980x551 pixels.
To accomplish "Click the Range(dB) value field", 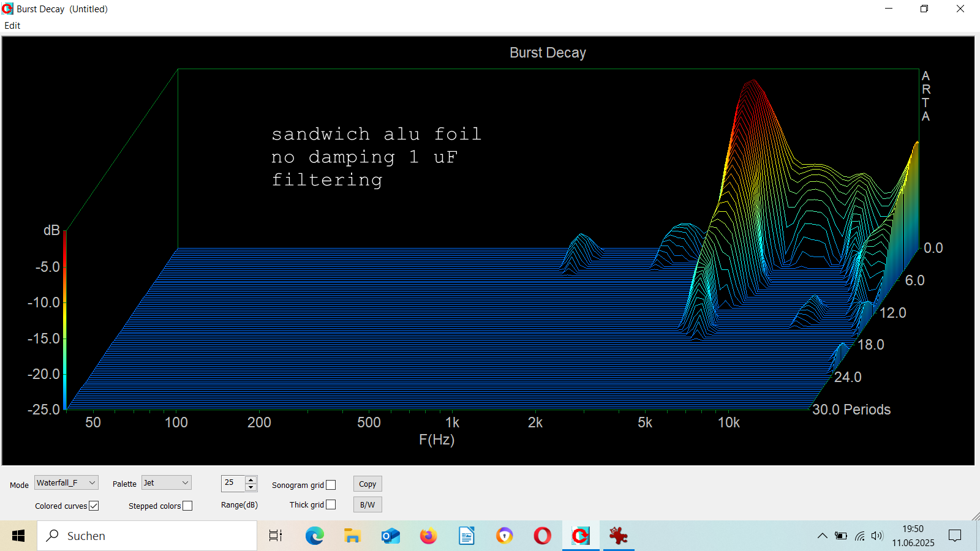I will click(x=233, y=483).
